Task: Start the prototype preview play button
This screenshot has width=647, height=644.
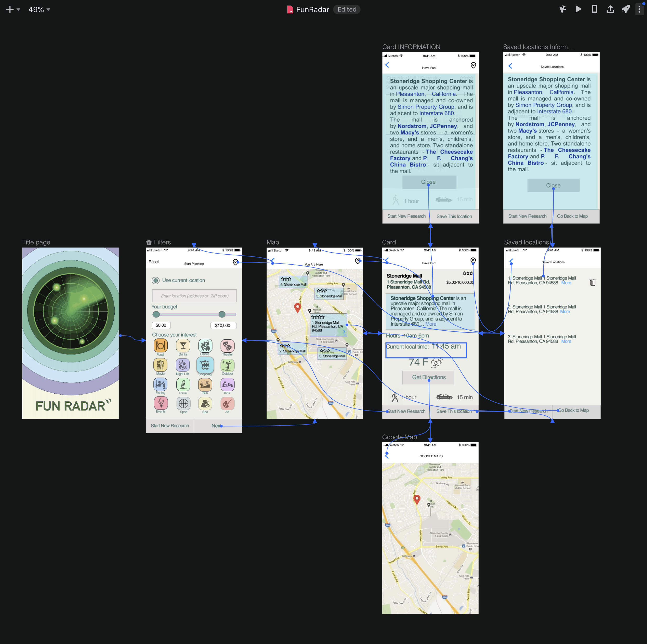Action: click(578, 9)
